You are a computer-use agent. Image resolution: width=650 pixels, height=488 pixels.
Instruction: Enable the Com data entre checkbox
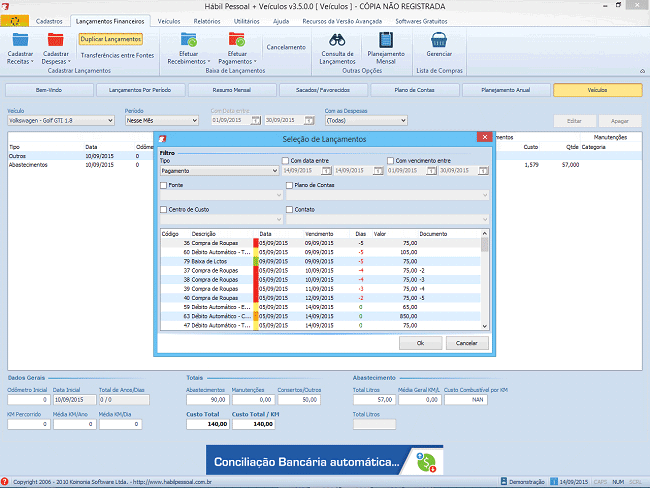[x=285, y=160]
